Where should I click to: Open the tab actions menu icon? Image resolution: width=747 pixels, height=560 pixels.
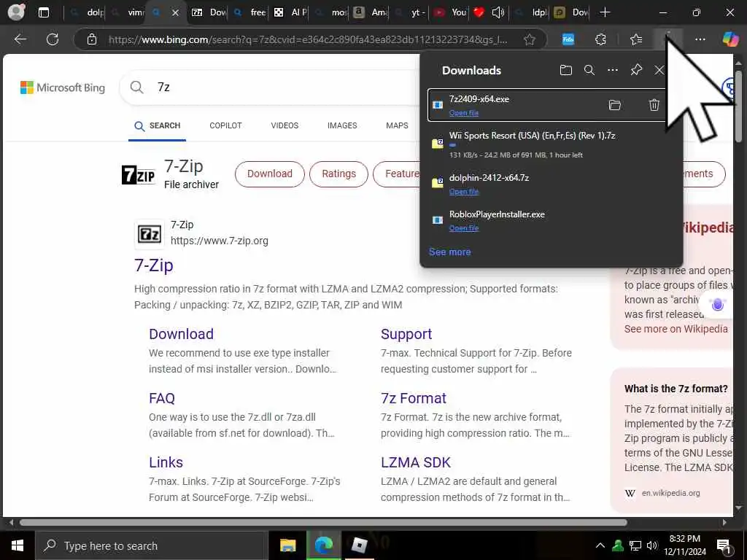pyautogui.click(x=43, y=12)
